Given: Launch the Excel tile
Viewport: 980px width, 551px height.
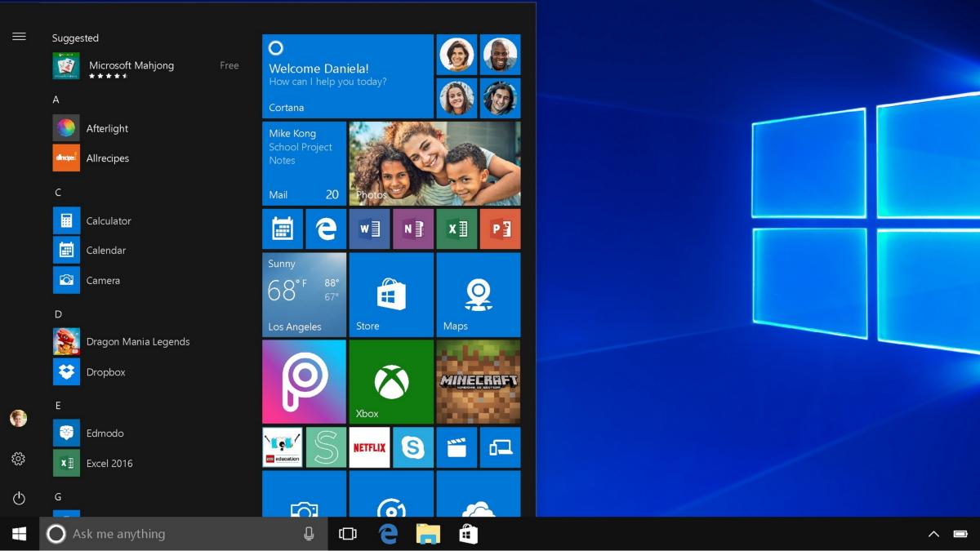Looking at the screenshot, I should point(457,229).
